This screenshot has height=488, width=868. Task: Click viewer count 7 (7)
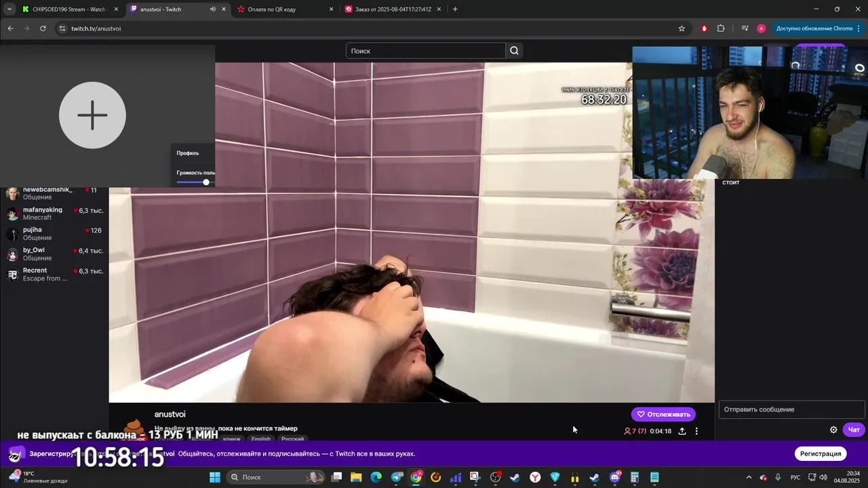coord(635,431)
